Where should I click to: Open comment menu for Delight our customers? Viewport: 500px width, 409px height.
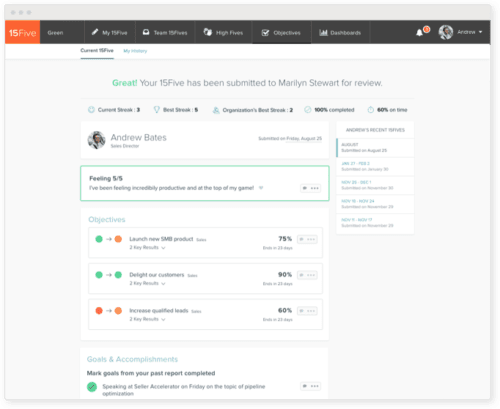pos(307,275)
